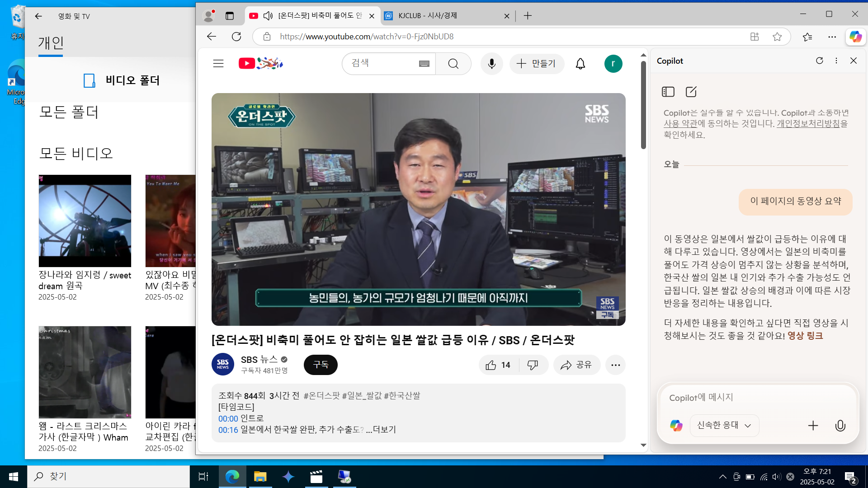
Task: Expand video description with 더보기
Action: pos(384,430)
